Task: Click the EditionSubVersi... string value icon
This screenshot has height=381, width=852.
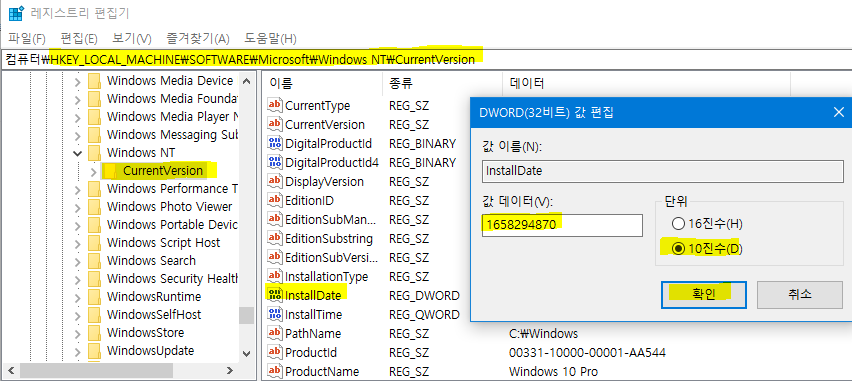Action: click(x=275, y=258)
